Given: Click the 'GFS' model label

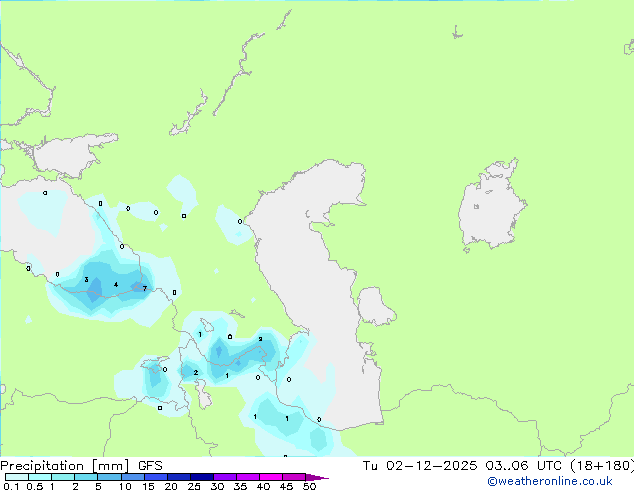Looking at the screenshot, I should pyautogui.click(x=150, y=466).
